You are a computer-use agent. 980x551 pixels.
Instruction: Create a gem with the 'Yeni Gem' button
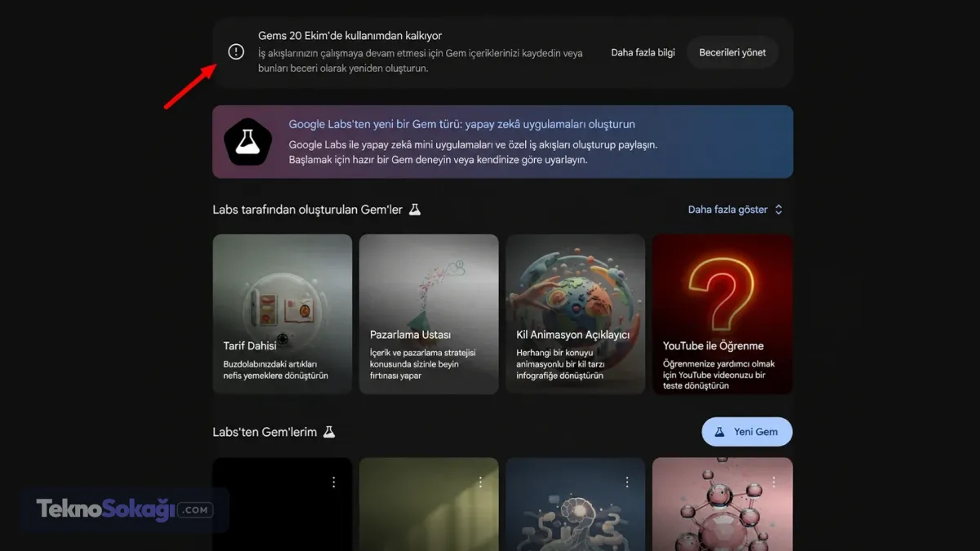747,432
